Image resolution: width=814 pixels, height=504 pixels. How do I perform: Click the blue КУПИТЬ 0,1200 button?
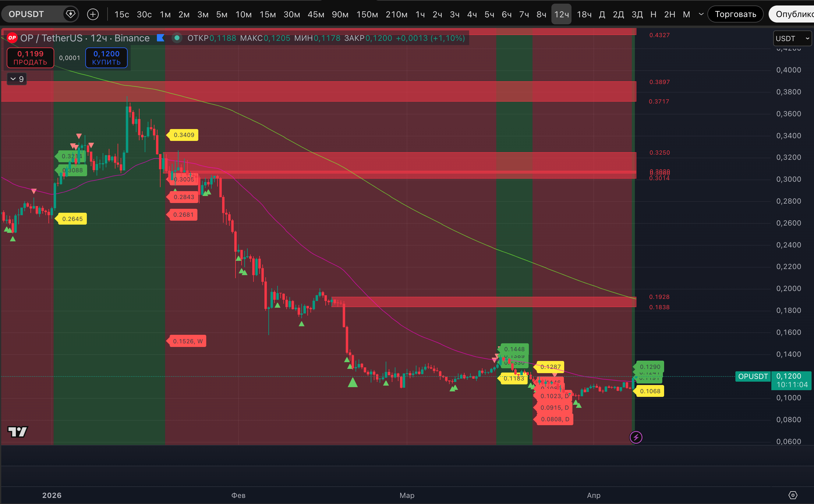(x=106, y=58)
